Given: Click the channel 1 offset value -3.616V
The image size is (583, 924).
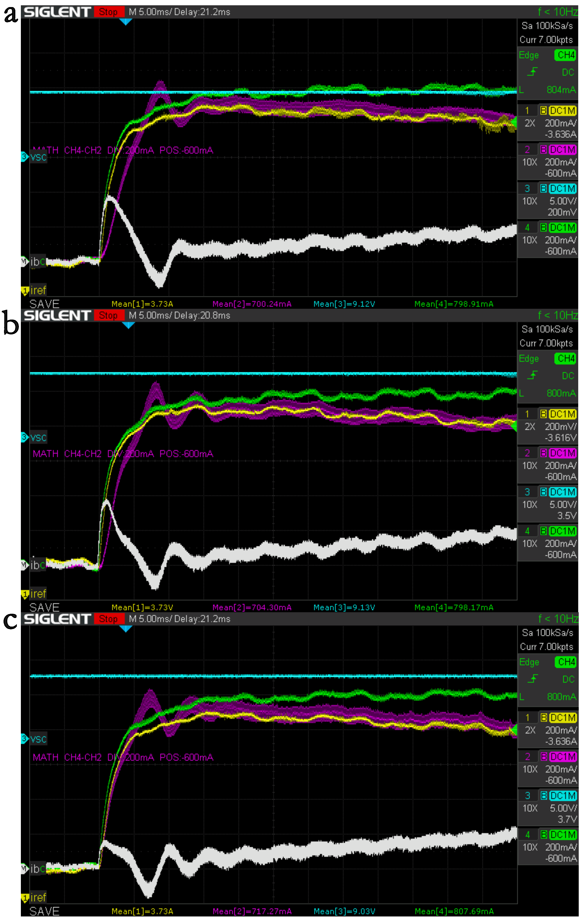Looking at the screenshot, I should 561,437.
